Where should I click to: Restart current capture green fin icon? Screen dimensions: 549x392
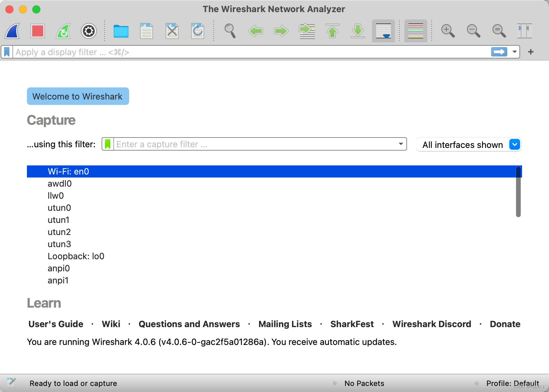click(63, 31)
